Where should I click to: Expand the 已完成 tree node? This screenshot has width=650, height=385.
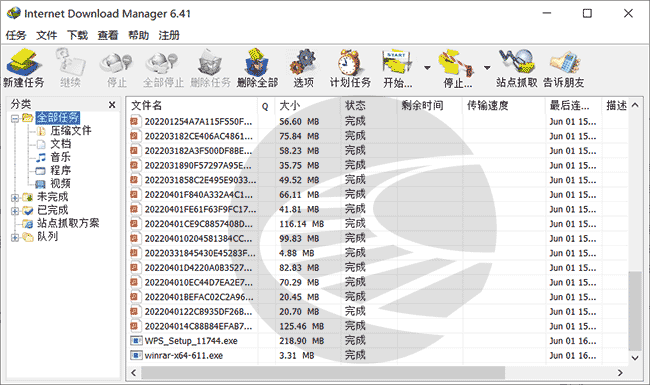click(15, 211)
